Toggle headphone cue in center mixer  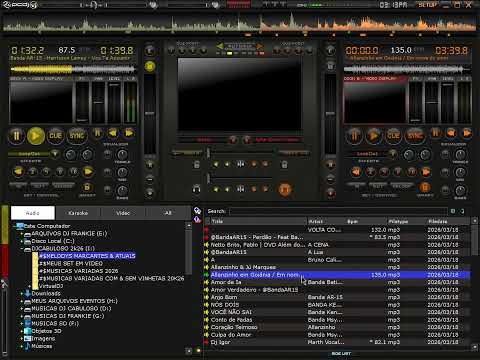click(197, 189)
